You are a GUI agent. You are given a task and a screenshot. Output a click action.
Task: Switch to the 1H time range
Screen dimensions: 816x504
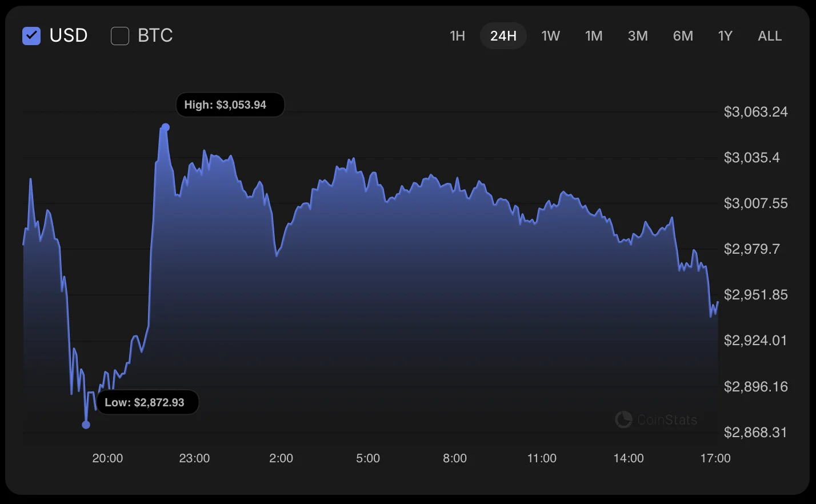[x=458, y=36]
